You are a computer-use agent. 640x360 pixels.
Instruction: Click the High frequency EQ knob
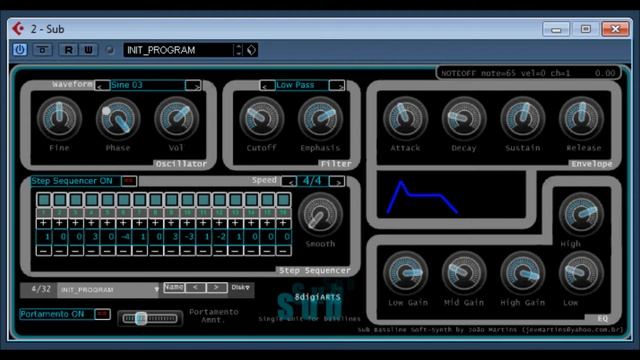582,214
